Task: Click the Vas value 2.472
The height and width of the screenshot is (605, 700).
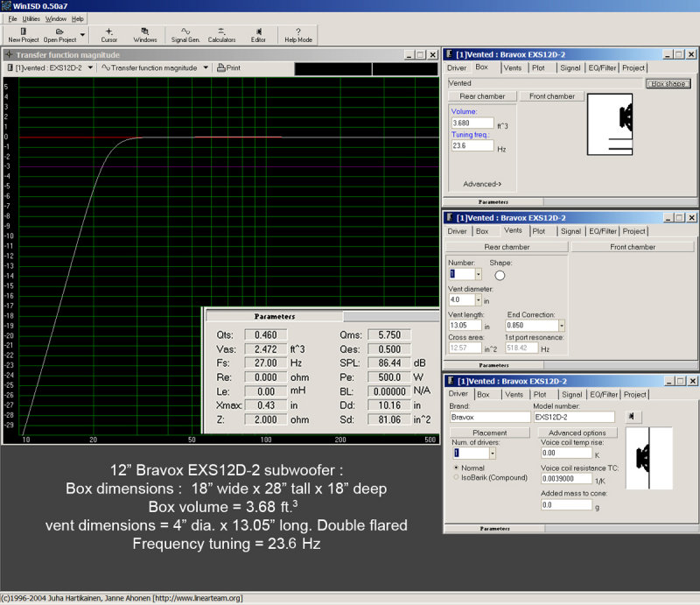Action: (x=266, y=349)
